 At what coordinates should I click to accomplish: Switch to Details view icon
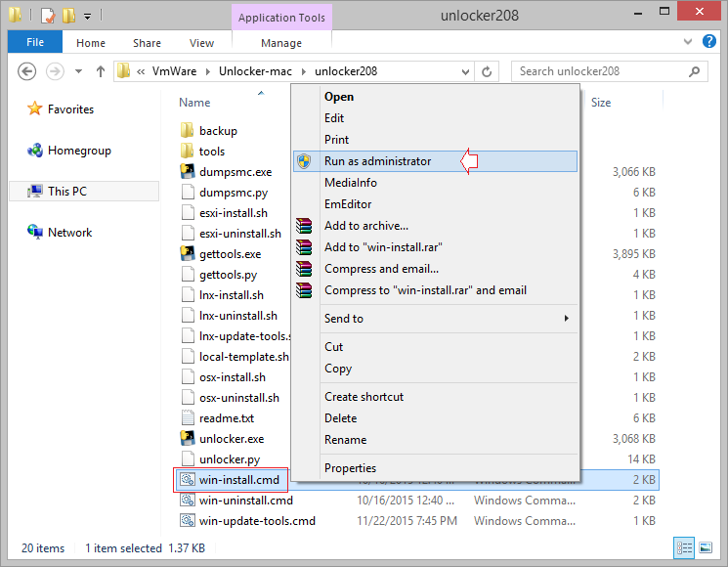684,548
